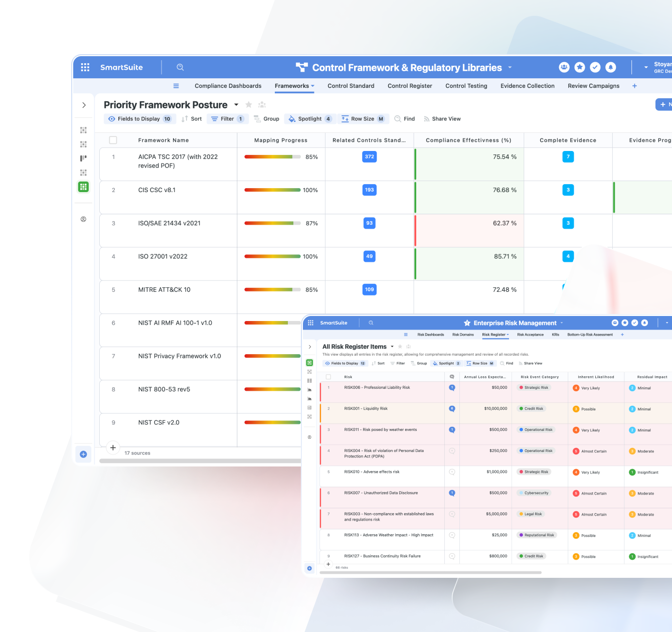Image resolution: width=672 pixels, height=632 pixels.
Task: Click the hamburger menu beside Risk Dashboards
Action: coord(406,335)
